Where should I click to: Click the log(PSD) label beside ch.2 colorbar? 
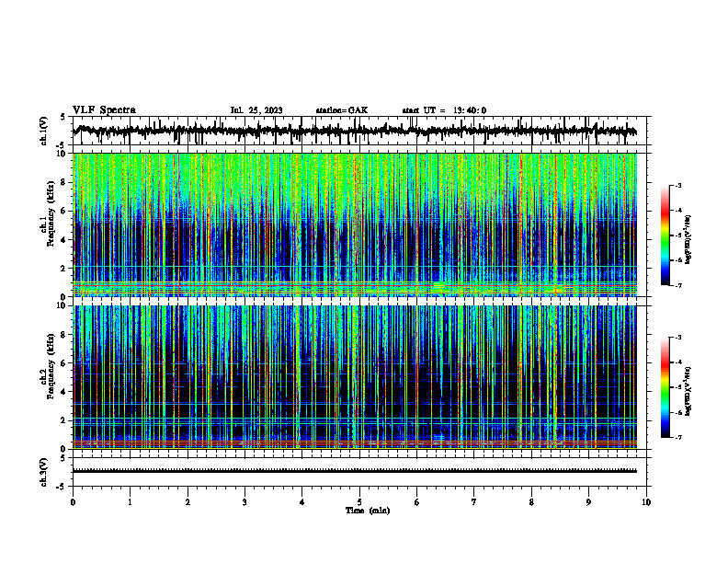(688, 391)
